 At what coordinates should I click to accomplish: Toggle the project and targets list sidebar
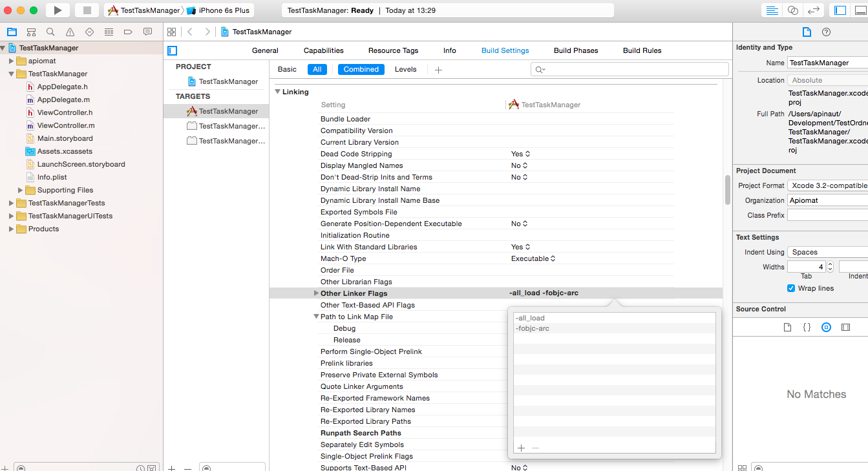tap(172, 50)
